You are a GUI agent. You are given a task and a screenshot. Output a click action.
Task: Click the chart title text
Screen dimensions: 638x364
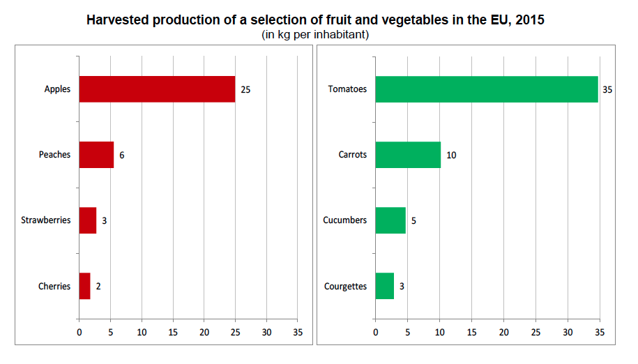315,20
